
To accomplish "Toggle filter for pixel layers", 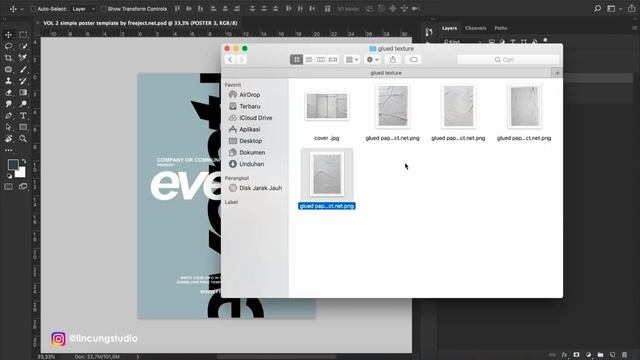I will click(491, 42).
